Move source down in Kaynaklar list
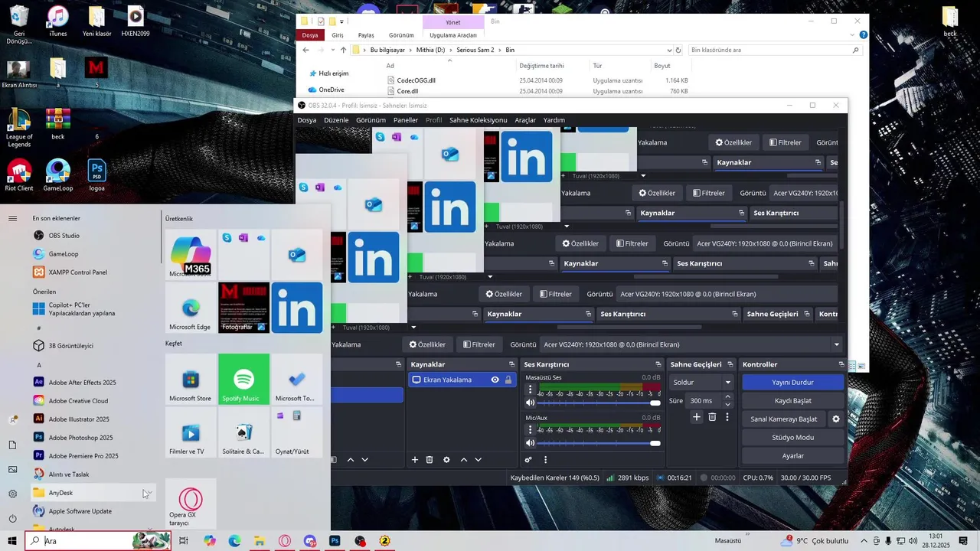This screenshot has width=980, height=551. pyautogui.click(x=479, y=460)
